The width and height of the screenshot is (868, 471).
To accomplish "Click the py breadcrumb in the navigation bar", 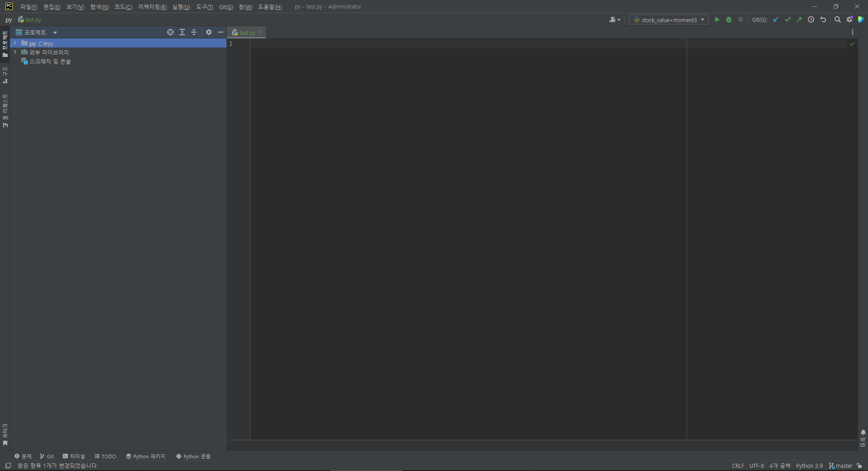I will tap(9, 20).
